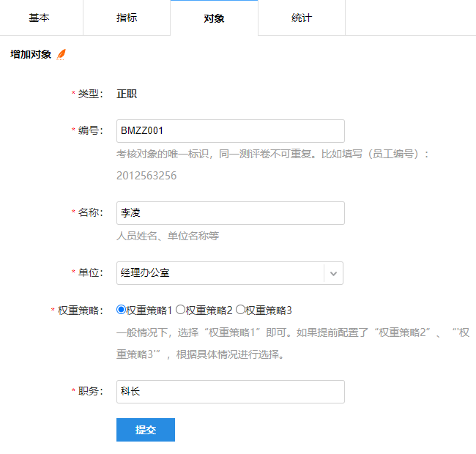This screenshot has width=476, height=454.
Task: Go to the 统计 tab
Action: (301, 18)
